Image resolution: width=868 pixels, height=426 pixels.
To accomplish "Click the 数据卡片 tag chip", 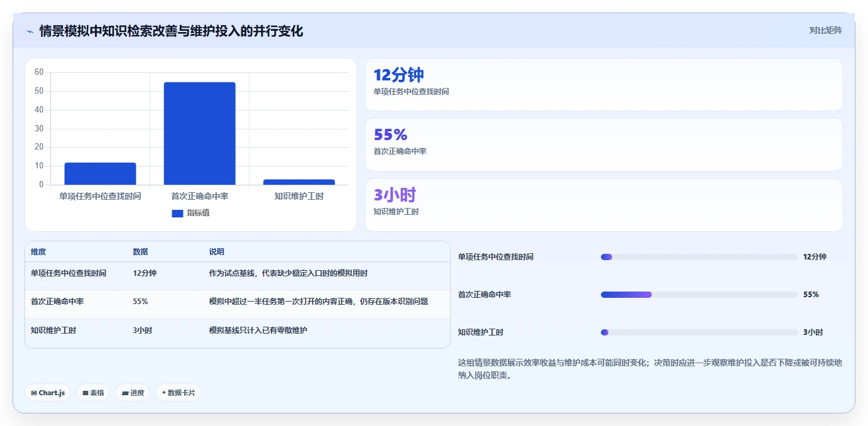I will click(179, 393).
